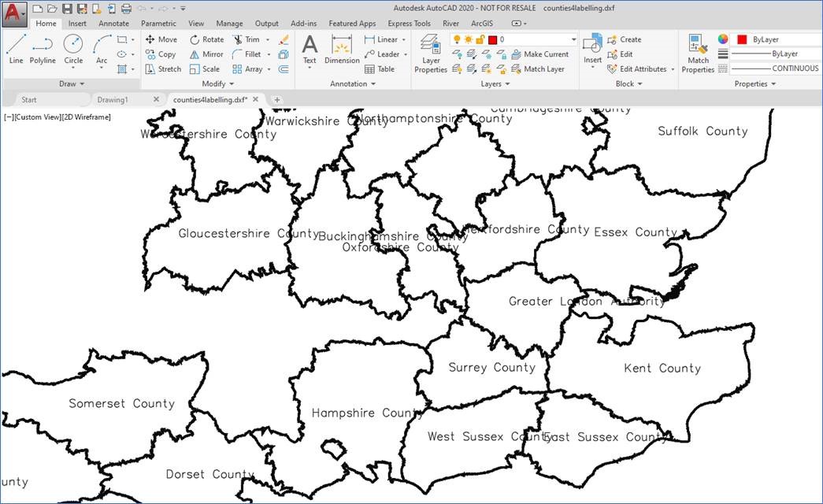Click the Insert block button

click(592, 48)
